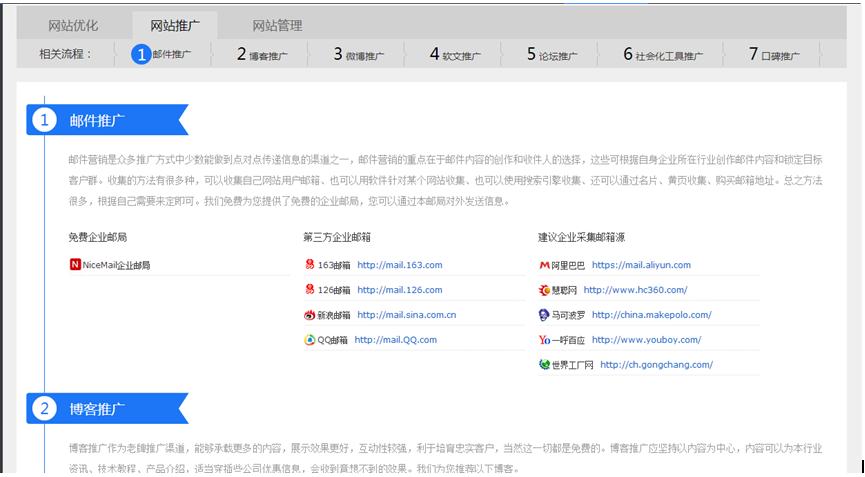Click the 阿里巴巴 M logo icon

(x=544, y=265)
